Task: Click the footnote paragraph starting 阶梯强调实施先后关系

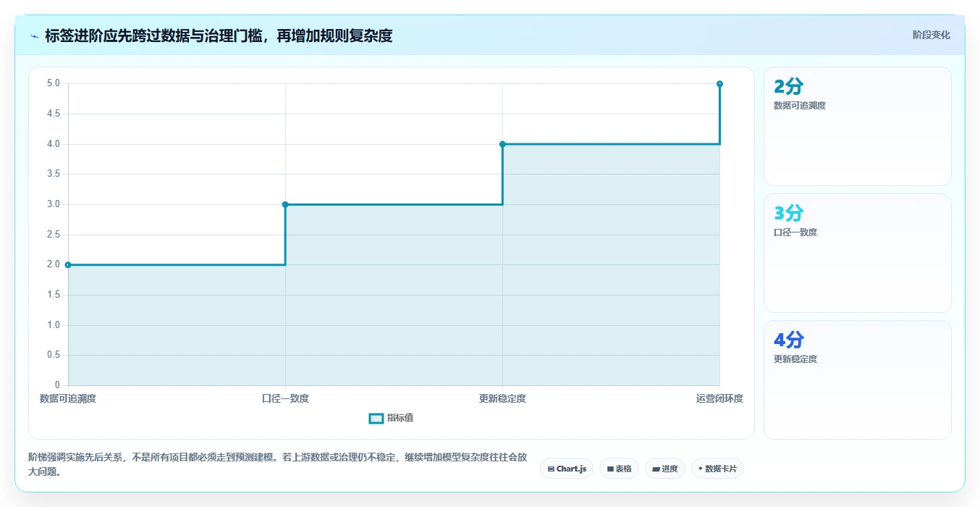Action: 277,464
